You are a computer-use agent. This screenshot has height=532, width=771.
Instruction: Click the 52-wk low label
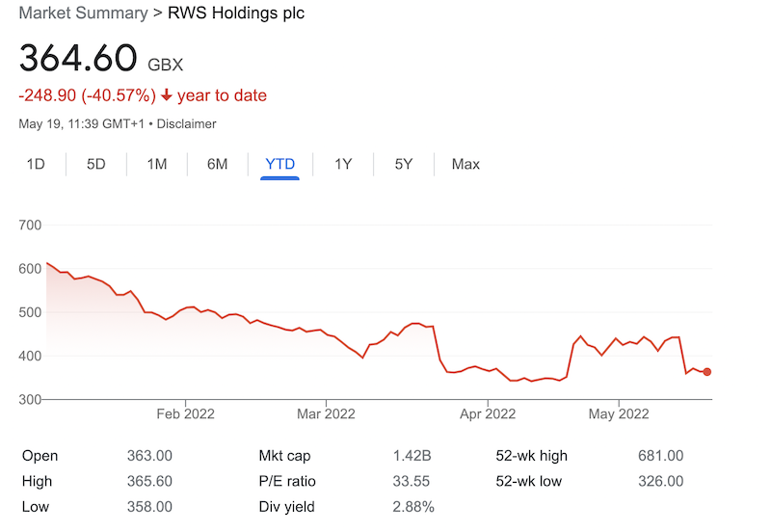click(x=528, y=481)
